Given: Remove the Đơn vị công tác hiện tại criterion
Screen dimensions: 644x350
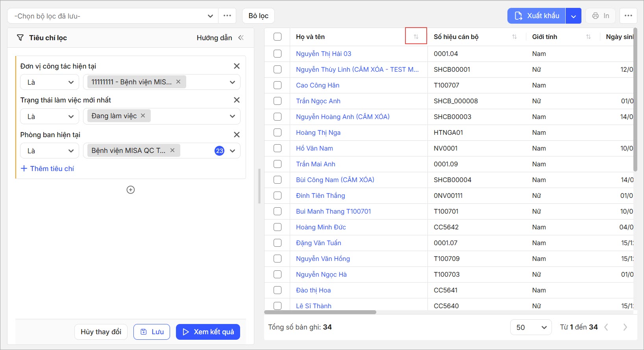Looking at the screenshot, I should pyautogui.click(x=237, y=66).
